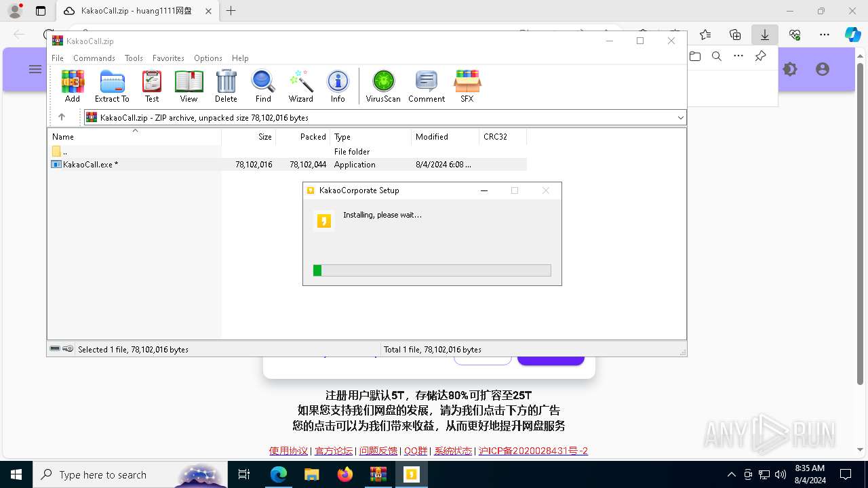Open the Tools menu
The height and width of the screenshot is (488, 868).
click(134, 58)
